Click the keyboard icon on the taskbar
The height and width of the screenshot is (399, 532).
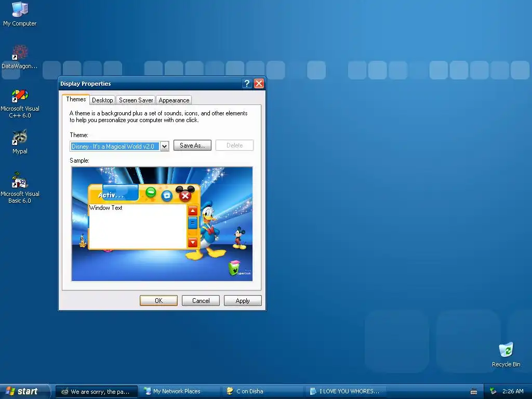pyautogui.click(x=474, y=392)
